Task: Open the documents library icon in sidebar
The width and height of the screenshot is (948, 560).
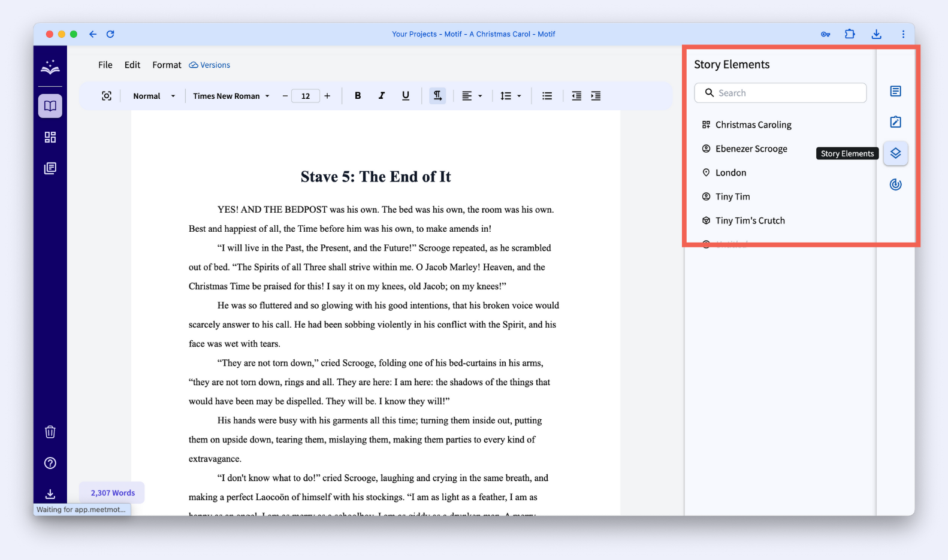Action: (50, 168)
